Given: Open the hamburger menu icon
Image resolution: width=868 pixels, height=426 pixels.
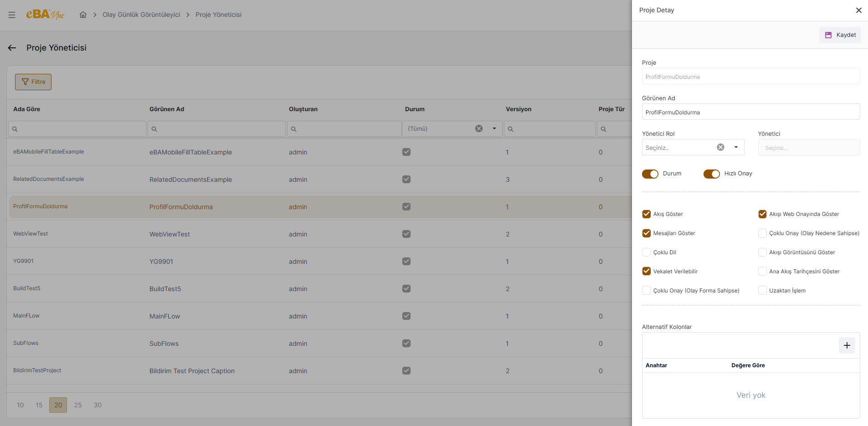Looking at the screenshot, I should (12, 15).
